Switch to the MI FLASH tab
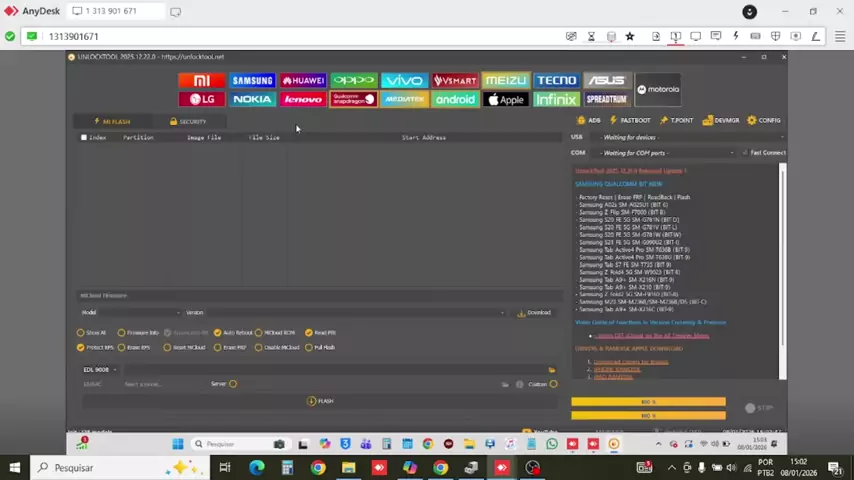 point(112,122)
